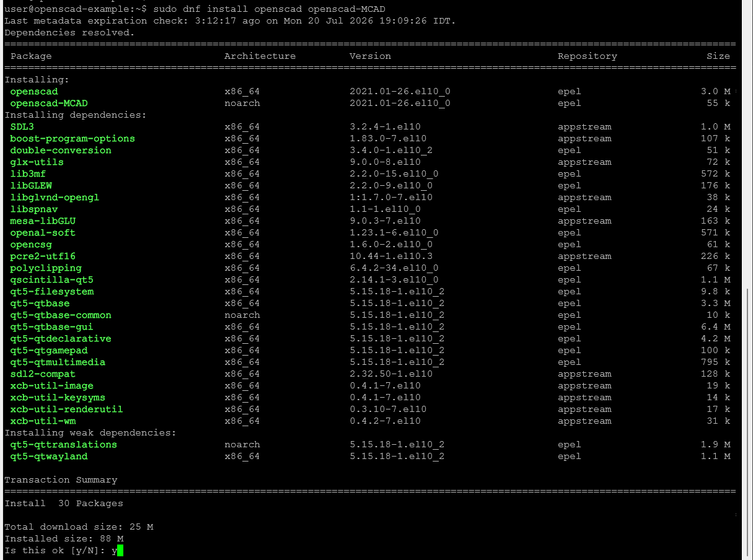Click the mesa-libGLU package name
The width and height of the screenshot is (753, 560).
tap(43, 221)
